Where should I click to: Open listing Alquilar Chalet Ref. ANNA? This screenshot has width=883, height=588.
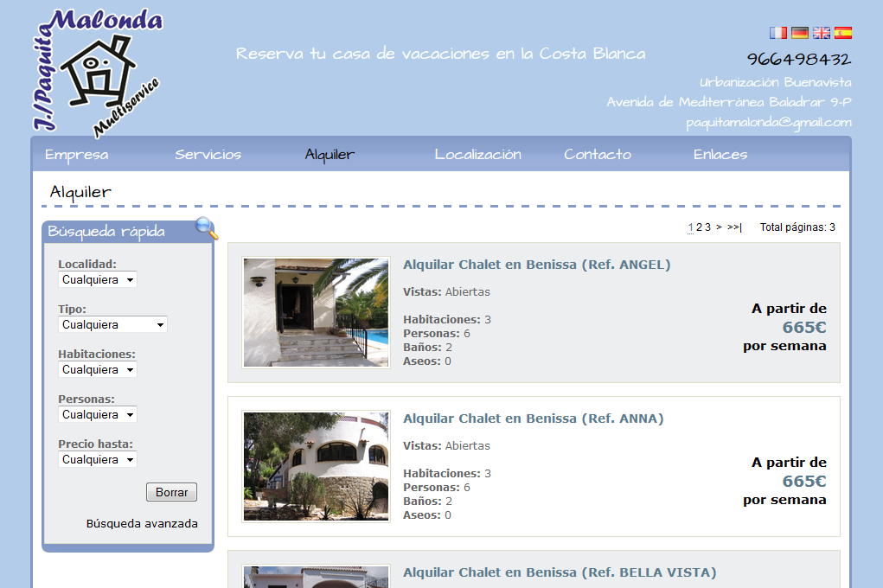(x=534, y=419)
